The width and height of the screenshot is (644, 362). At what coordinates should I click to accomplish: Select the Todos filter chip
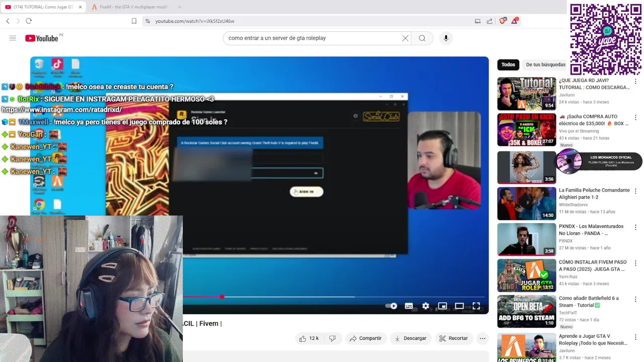[508, 64]
